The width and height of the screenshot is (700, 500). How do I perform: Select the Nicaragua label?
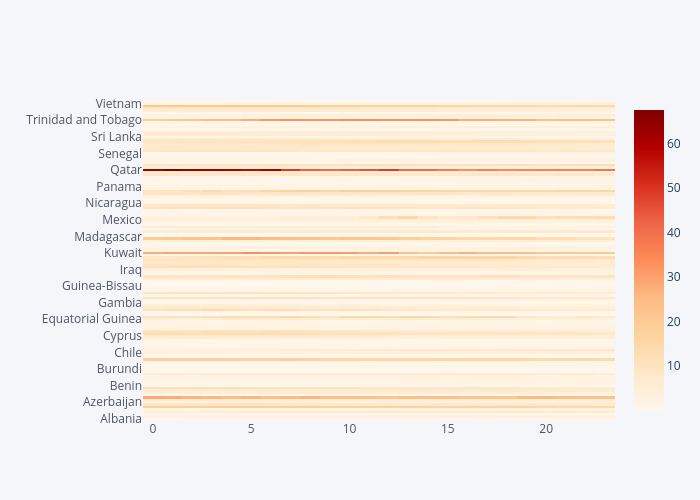pyautogui.click(x=113, y=203)
